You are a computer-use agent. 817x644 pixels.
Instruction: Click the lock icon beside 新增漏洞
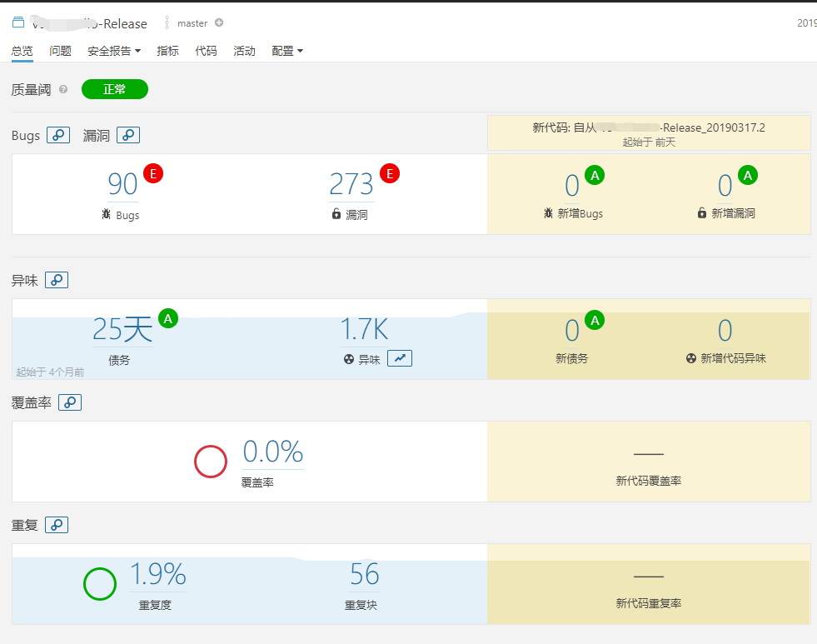point(702,212)
